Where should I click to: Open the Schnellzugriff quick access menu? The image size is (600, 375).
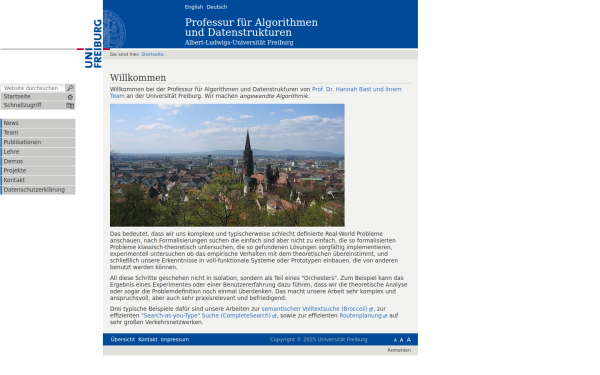[x=38, y=105]
